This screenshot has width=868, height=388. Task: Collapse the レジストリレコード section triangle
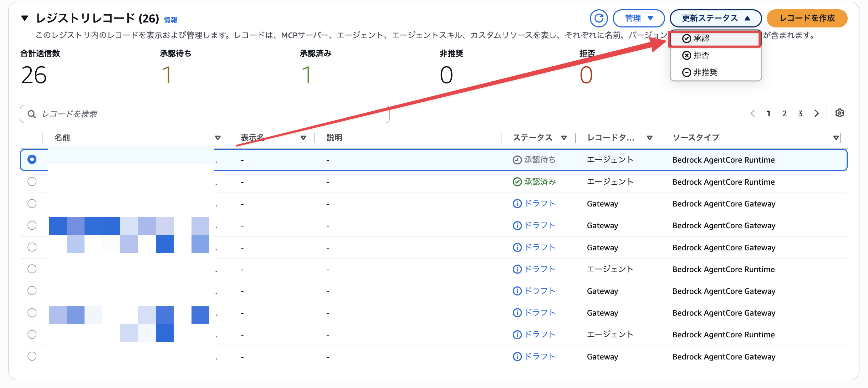(x=25, y=18)
